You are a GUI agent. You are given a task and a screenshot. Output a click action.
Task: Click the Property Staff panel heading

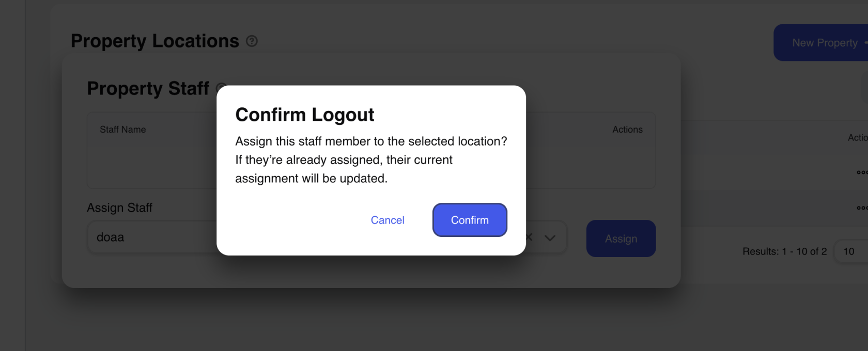coord(148,88)
